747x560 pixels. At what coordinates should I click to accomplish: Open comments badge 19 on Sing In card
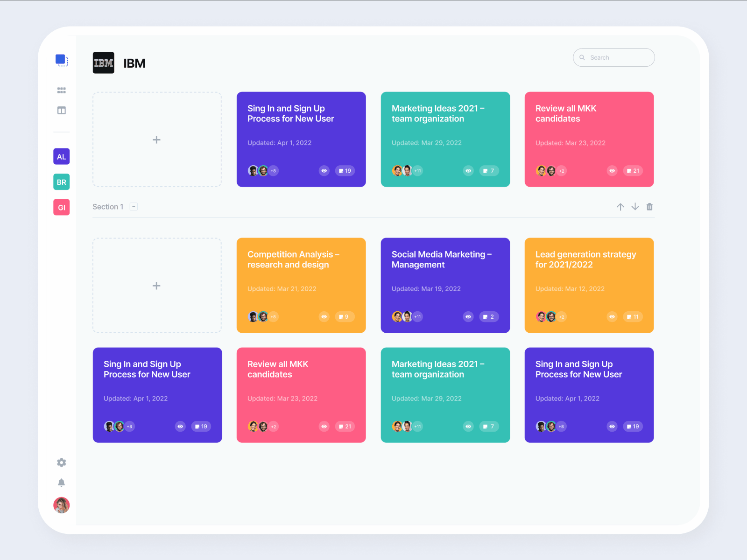point(345,171)
